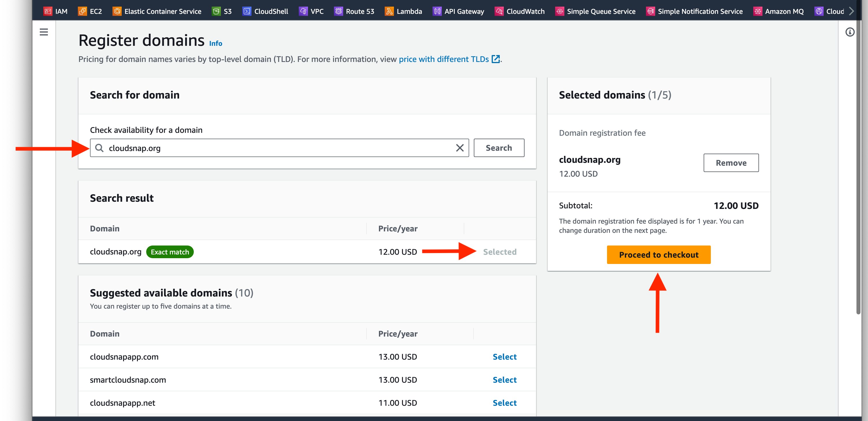
Task: Click the Exact match badge
Action: coord(170,252)
